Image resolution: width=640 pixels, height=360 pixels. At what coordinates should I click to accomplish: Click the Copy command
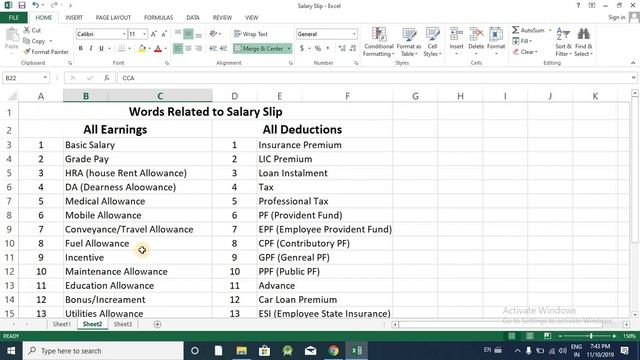coord(35,41)
